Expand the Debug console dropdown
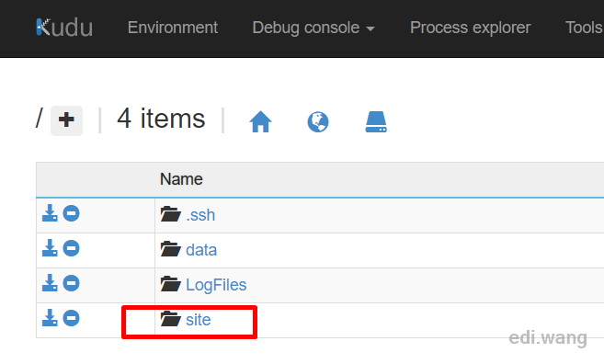Screen dimensions: 604x364 (313, 28)
